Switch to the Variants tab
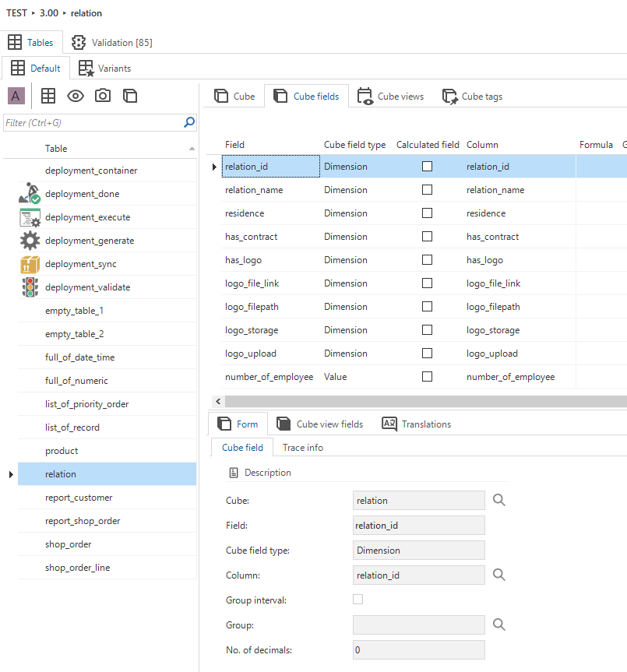Screen dimensions: 627x672 (x=104, y=69)
